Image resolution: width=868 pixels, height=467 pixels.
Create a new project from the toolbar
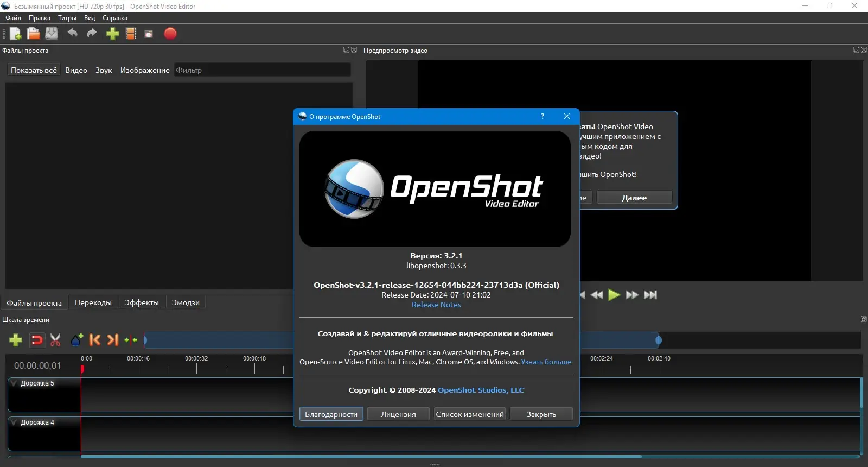click(x=16, y=34)
